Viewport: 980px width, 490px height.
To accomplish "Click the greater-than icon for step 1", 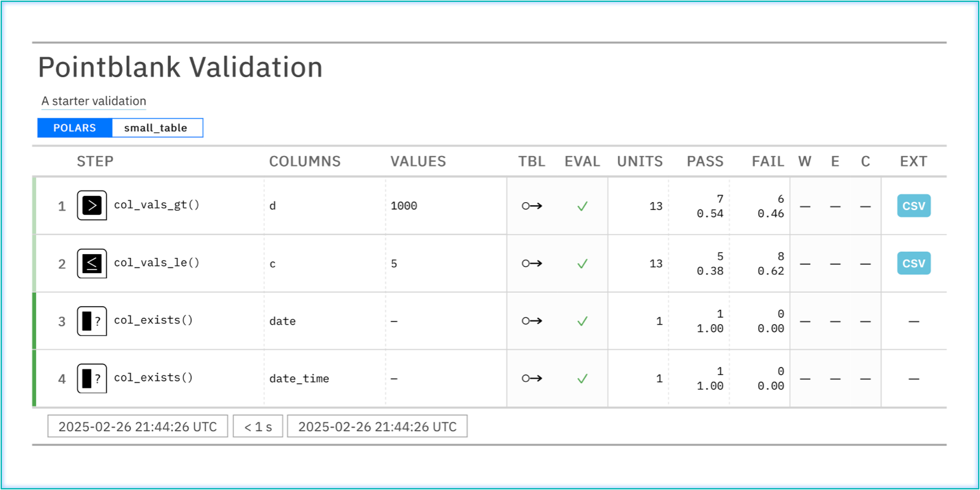I will coord(92,205).
